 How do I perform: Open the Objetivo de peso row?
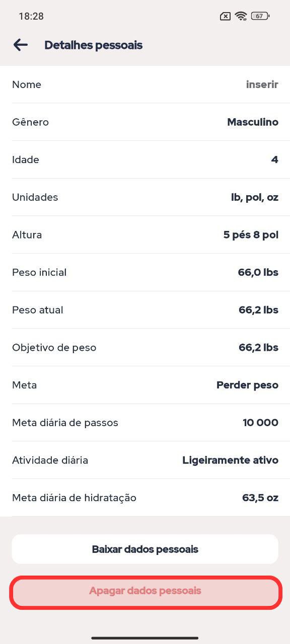pos(145,348)
